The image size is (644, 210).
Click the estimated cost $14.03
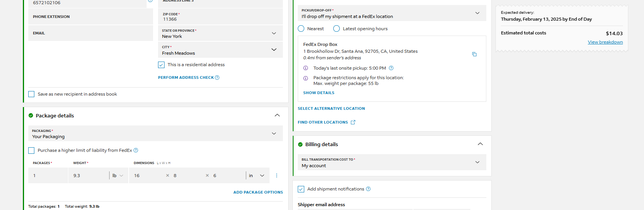[614, 34]
